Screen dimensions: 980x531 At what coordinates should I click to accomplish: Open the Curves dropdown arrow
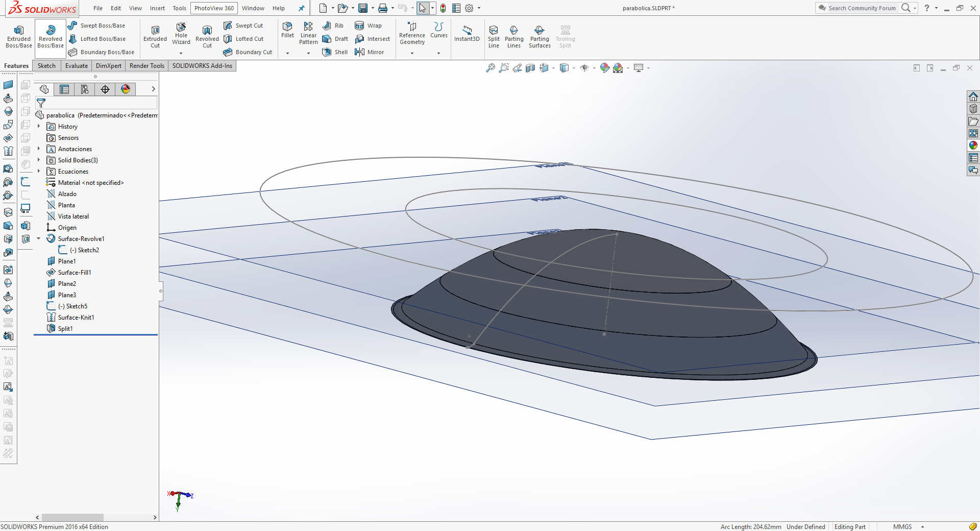[x=438, y=53]
